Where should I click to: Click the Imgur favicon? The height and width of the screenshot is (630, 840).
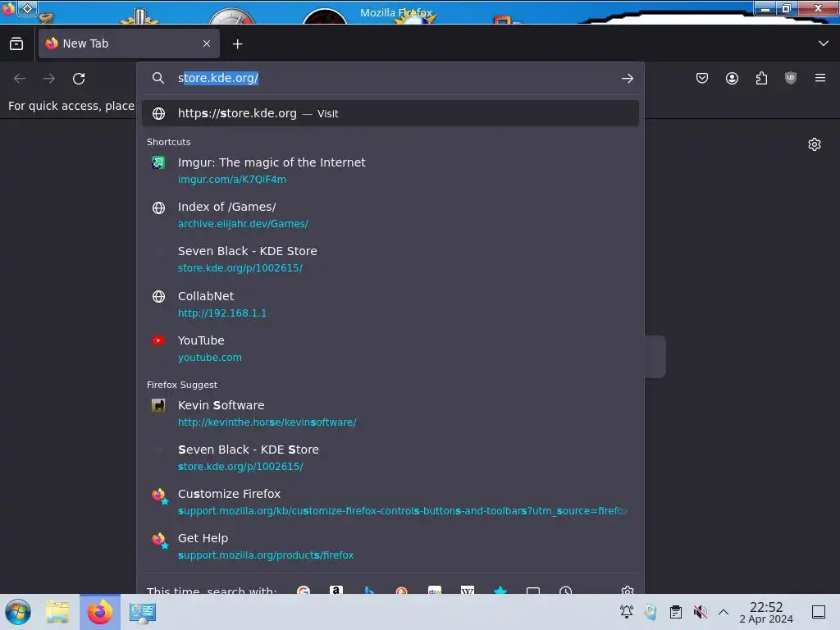click(158, 162)
